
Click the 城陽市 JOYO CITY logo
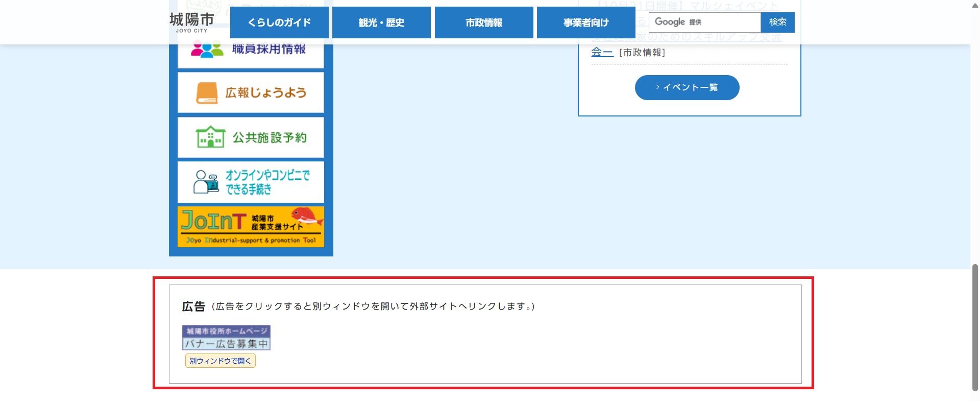pyautogui.click(x=192, y=22)
